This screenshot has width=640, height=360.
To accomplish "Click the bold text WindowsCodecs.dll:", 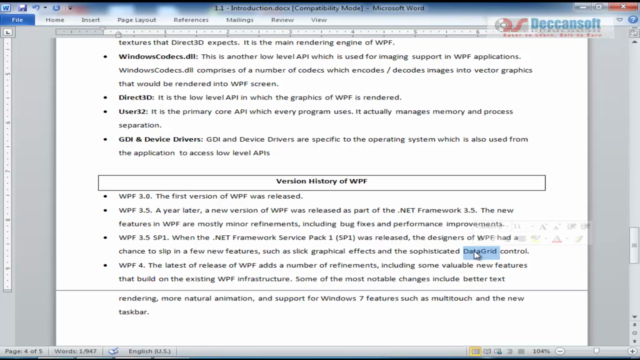I will coord(158,57).
